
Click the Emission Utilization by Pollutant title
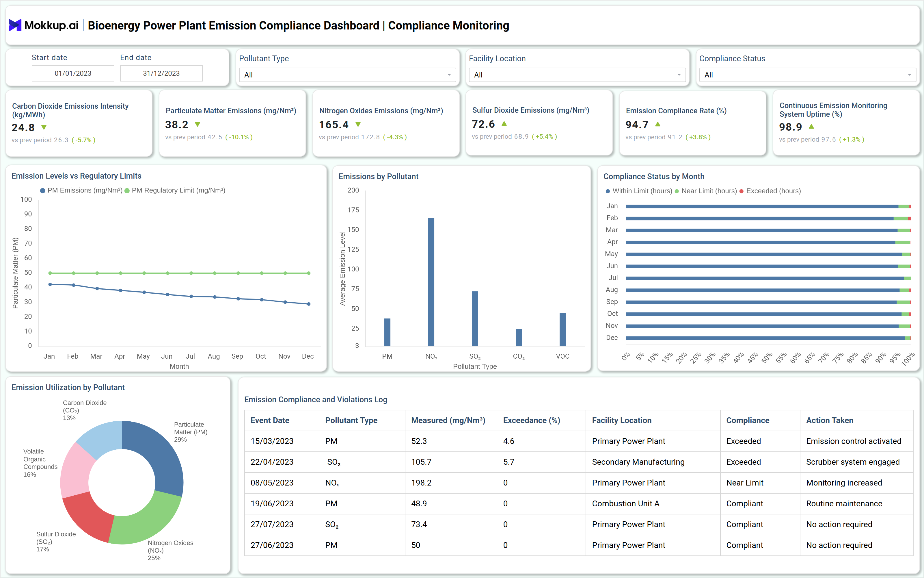point(68,388)
